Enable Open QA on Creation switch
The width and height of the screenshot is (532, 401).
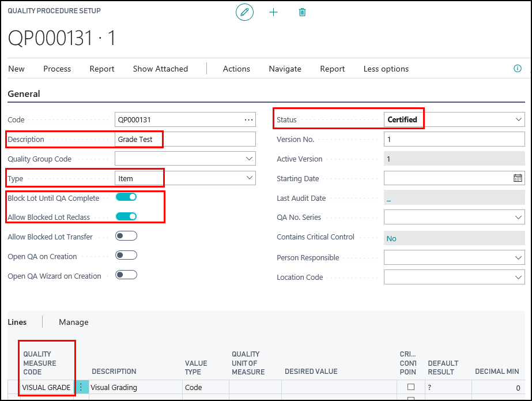point(126,256)
